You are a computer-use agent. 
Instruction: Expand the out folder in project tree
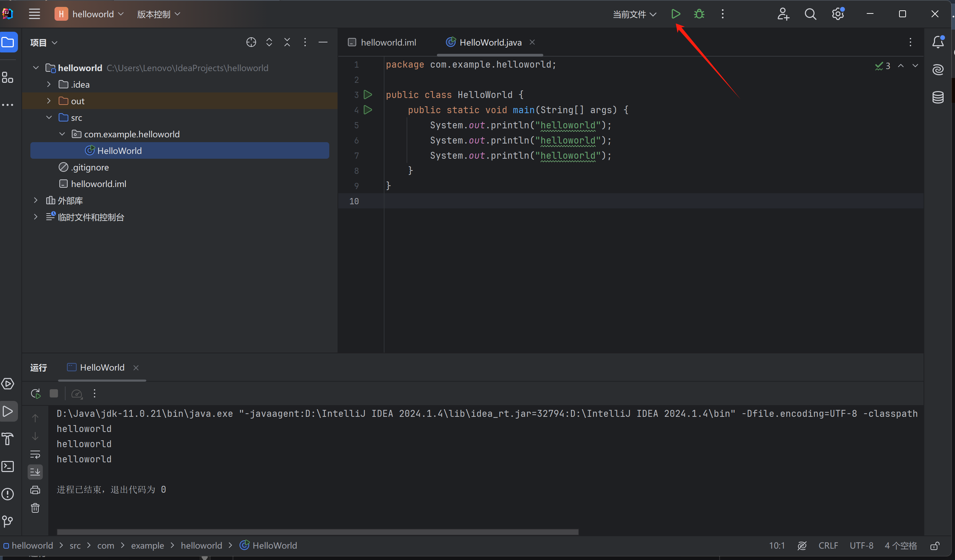[x=49, y=101]
